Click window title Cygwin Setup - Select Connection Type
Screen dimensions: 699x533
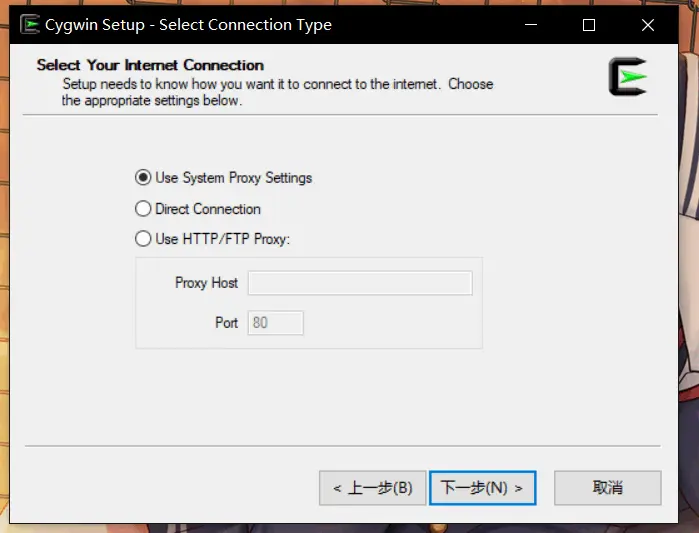coord(189,25)
